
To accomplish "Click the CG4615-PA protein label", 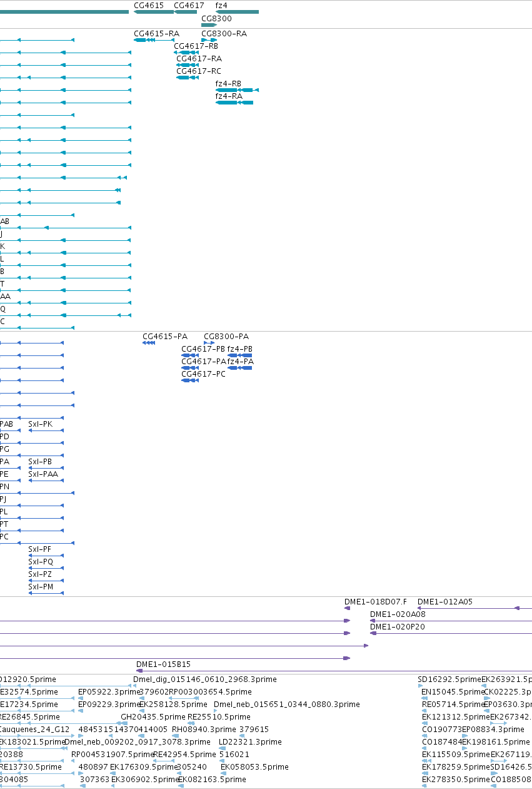I will 165,337.
